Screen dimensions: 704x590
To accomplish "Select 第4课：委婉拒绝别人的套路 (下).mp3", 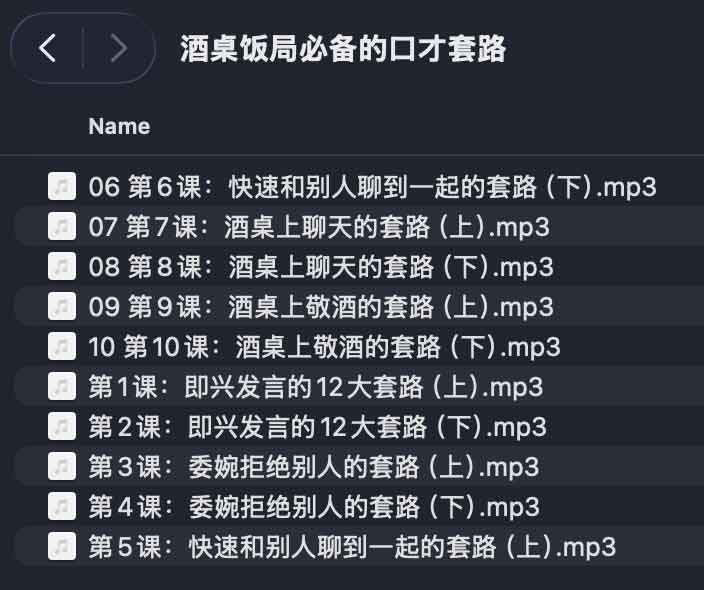I will [314, 506].
